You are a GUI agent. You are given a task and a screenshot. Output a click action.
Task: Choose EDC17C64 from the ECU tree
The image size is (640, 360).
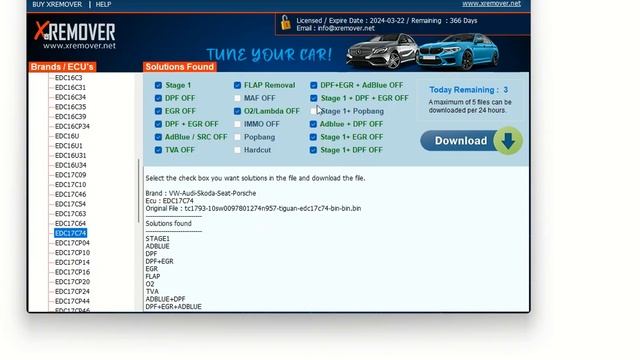pyautogui.click(x=70, y=224)
